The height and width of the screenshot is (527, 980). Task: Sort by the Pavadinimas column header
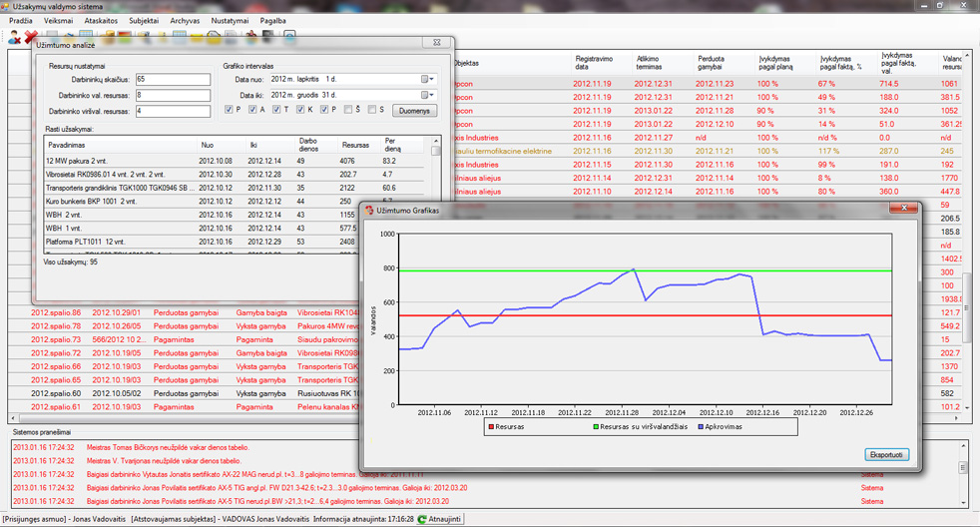(120, 145)
